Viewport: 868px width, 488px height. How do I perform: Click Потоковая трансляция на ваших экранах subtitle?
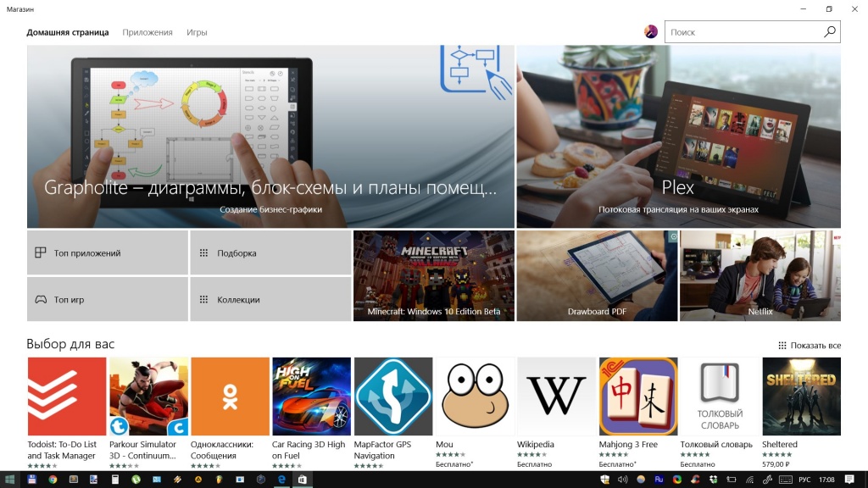click(x=678, y=209)
